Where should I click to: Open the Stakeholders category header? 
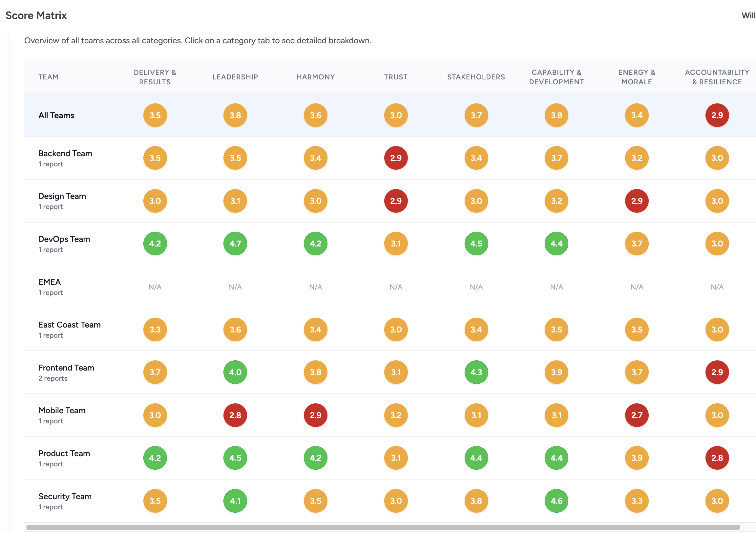pyautogui.click(x=476, y=77)
